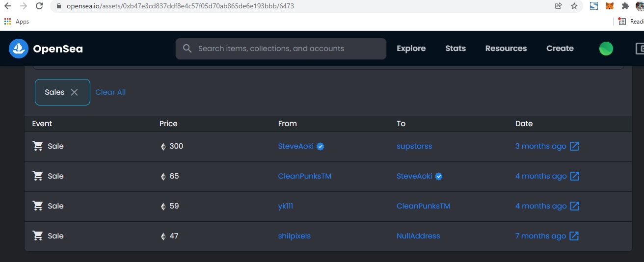Screen dimensions: 644x262
Task: Open external link for 65 ETH sale
Action: tap(574, 176)
